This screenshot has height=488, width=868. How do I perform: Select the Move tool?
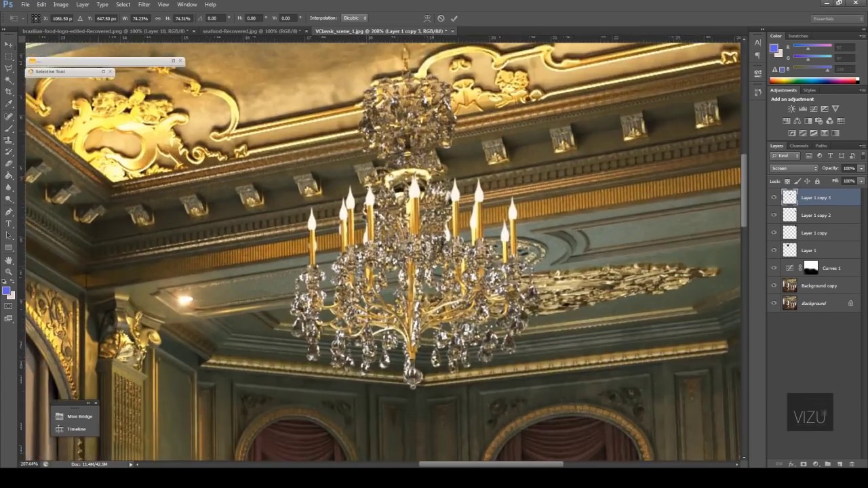pos(9,45)
